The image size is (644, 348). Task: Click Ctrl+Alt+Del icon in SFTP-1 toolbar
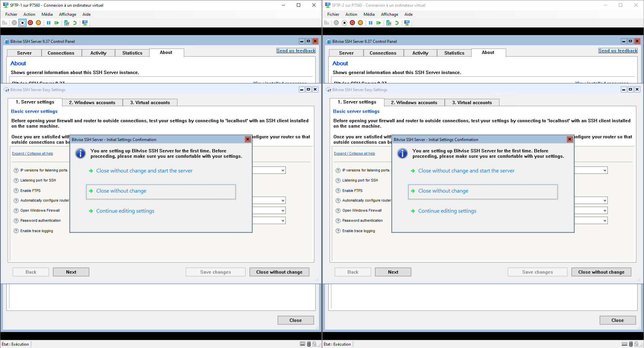pyautogui.click(x=5, y=23)
